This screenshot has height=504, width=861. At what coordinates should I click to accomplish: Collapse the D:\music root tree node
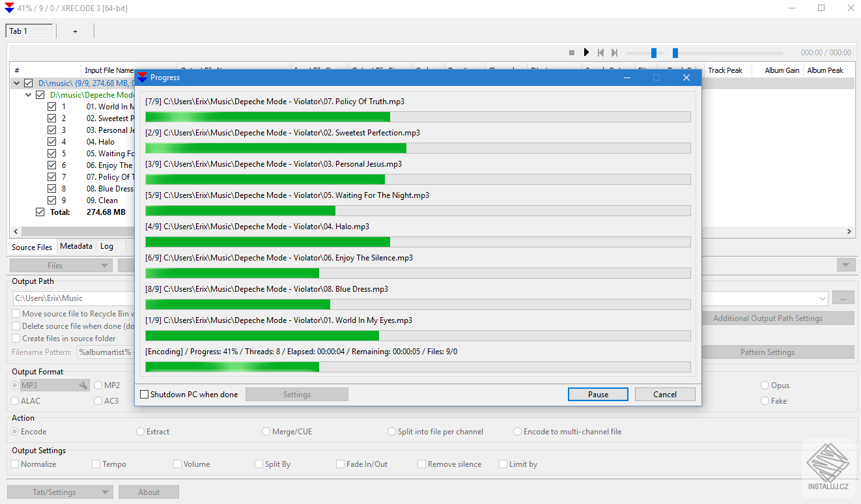coord(16,83)
